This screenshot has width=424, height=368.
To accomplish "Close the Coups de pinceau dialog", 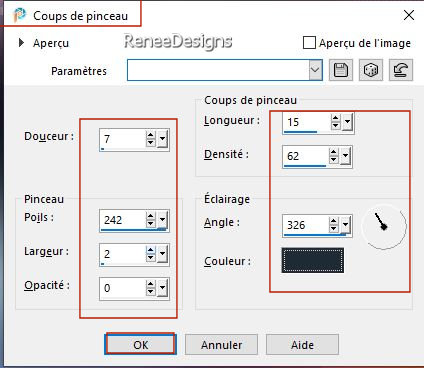I will coord(409,15).
